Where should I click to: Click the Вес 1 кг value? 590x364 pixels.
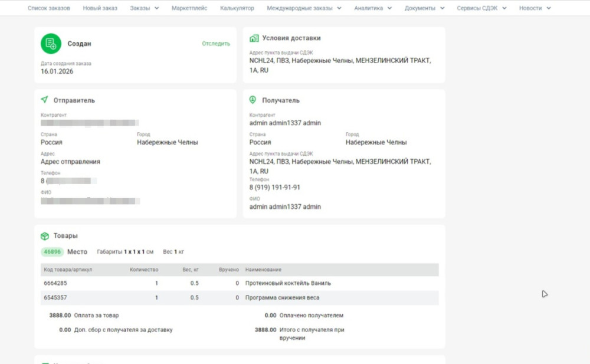[173, 252]
